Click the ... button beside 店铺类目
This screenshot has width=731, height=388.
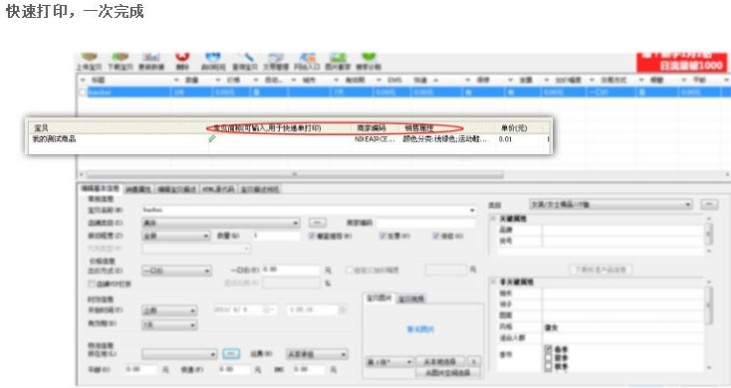pos(317,223)
